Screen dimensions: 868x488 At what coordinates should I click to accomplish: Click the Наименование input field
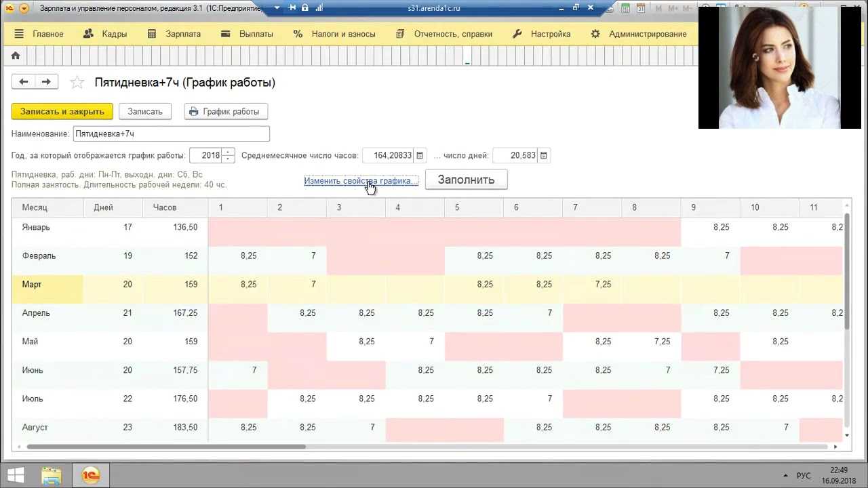coord(171,134)
